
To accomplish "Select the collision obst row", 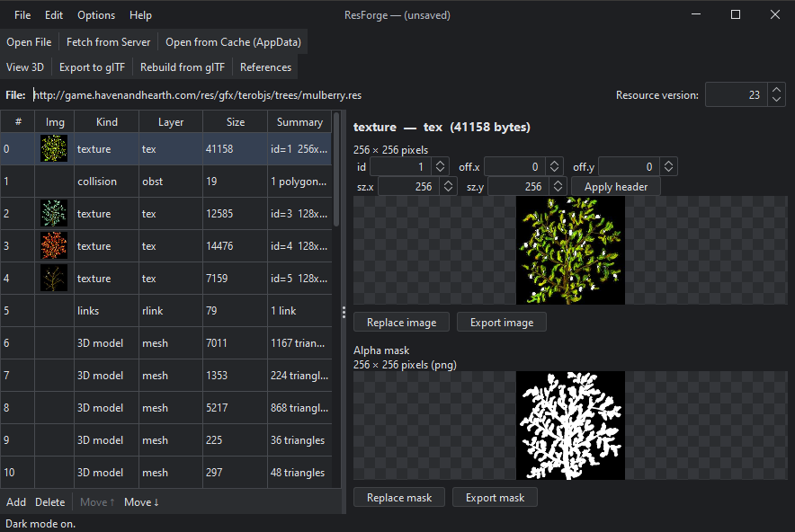I will [165, 182].
